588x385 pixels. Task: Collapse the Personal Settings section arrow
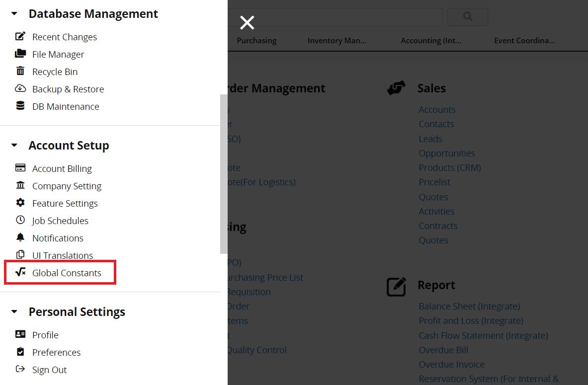click(x=14, y=312)
